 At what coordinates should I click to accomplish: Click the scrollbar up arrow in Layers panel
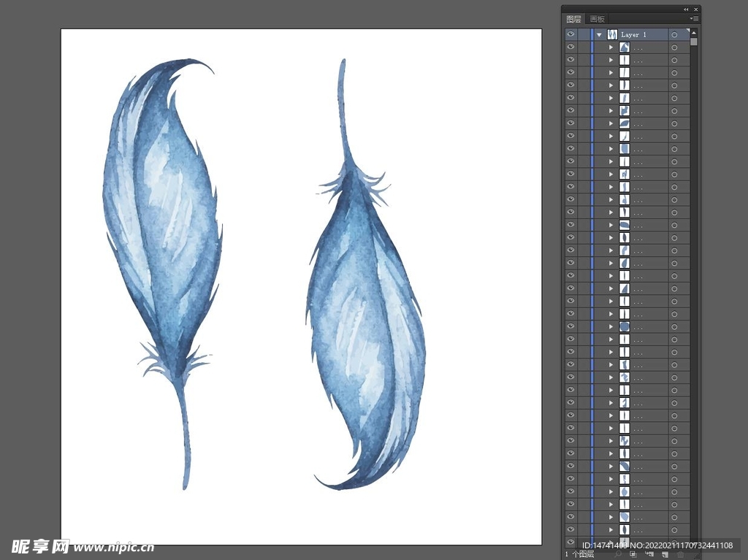(694, 32)
